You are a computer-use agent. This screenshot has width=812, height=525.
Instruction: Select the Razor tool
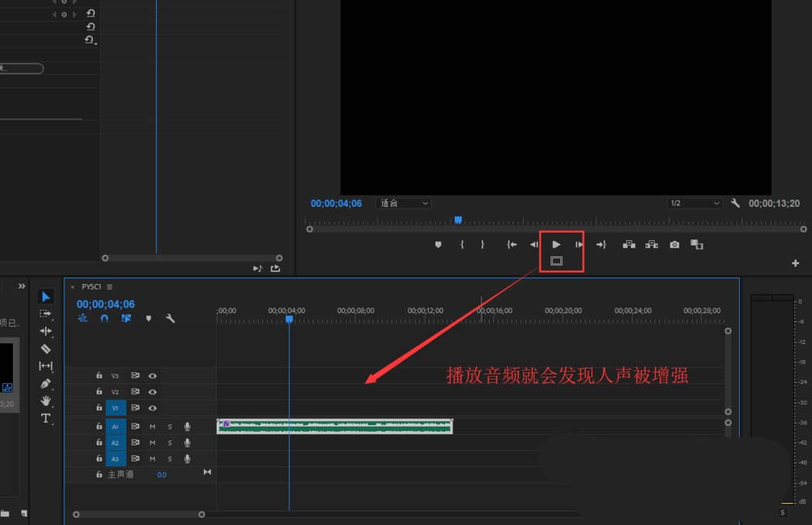tap(45, 348)
